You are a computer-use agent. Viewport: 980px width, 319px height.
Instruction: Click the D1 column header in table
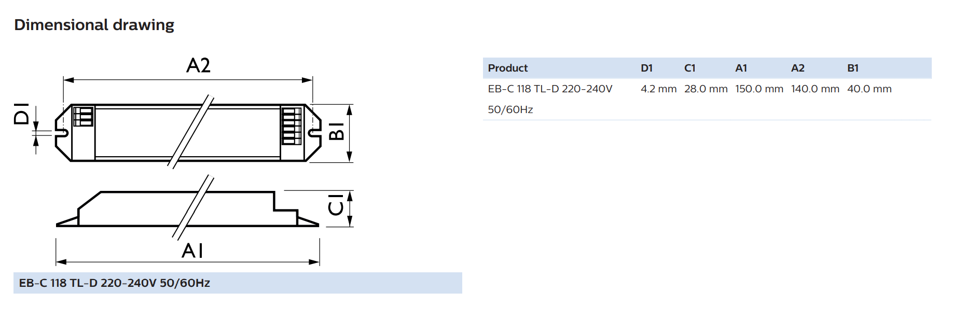[x=646, y=68]
